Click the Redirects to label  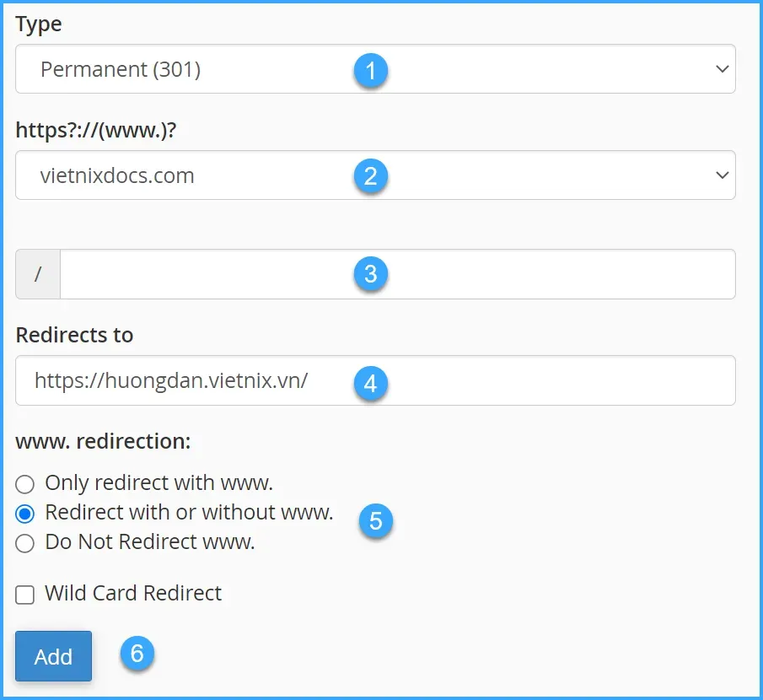[x=74, y=335]
